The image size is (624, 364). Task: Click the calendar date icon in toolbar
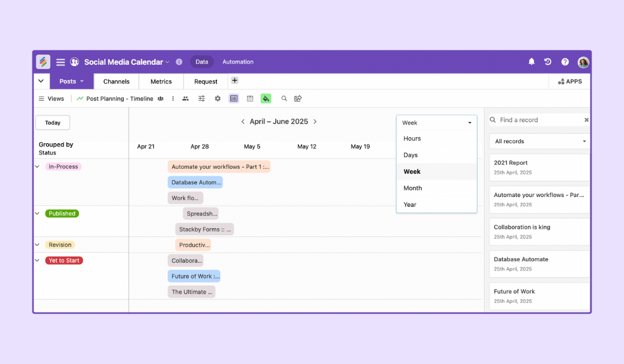point(250,99)
